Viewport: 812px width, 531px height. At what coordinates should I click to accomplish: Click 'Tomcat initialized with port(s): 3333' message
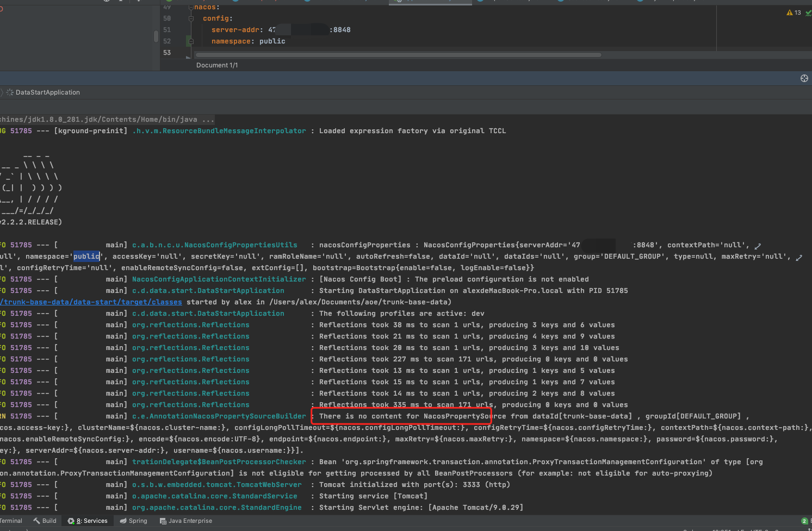tap(414, 485)
